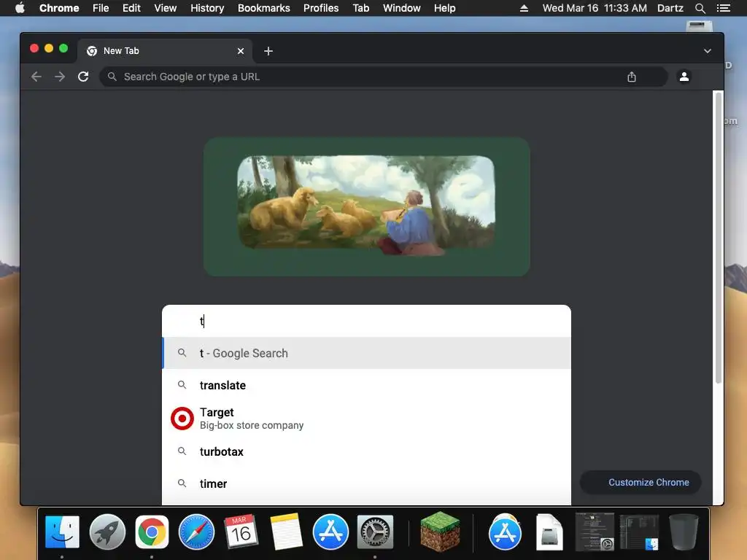
Task: Open the minimized window with Finder badge in dock
Action: [639, 532]
